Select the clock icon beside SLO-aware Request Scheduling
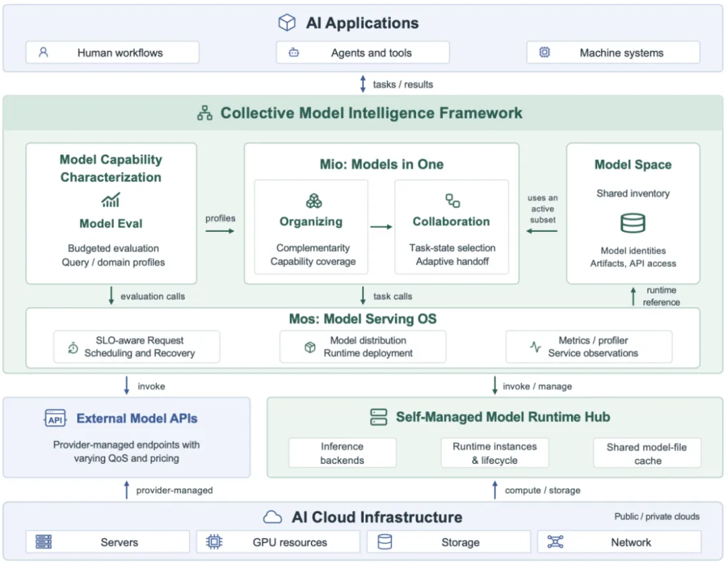728x565 pixels. (x=73, y=347)
